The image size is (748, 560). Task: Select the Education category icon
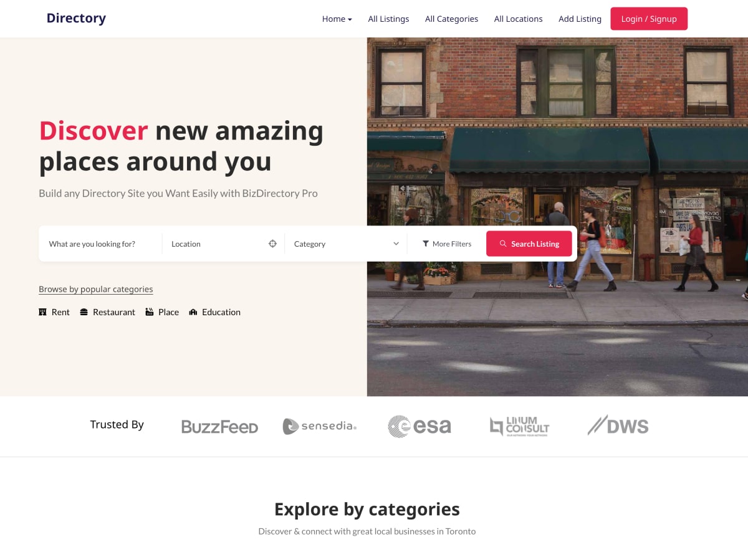pyautogui.click(x=193, y=312)
